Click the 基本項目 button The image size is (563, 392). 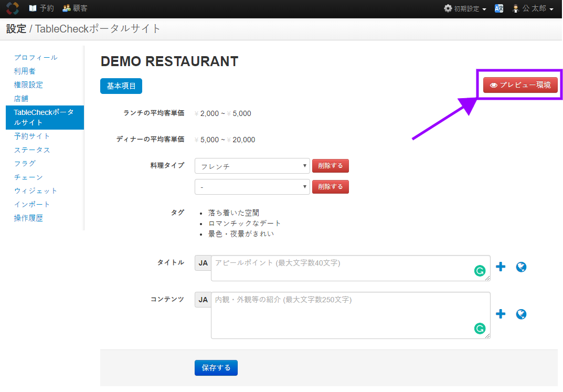(x=121, y=86)
